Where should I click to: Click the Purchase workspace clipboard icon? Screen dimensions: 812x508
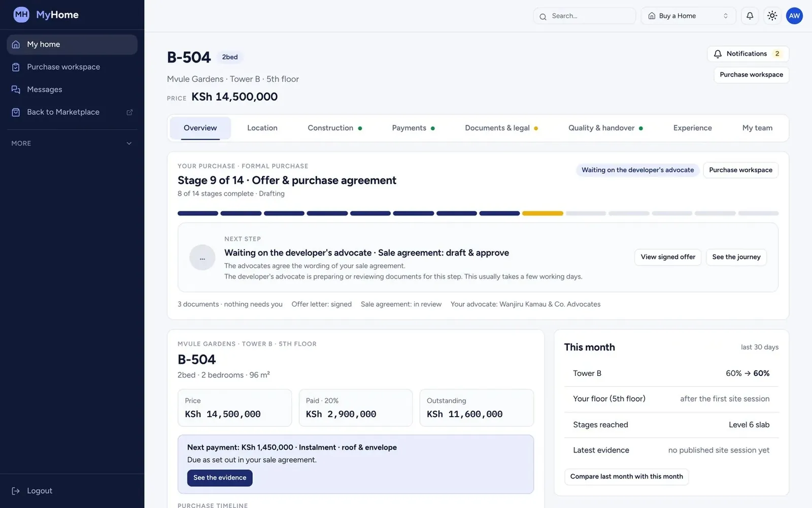point(16,67)
